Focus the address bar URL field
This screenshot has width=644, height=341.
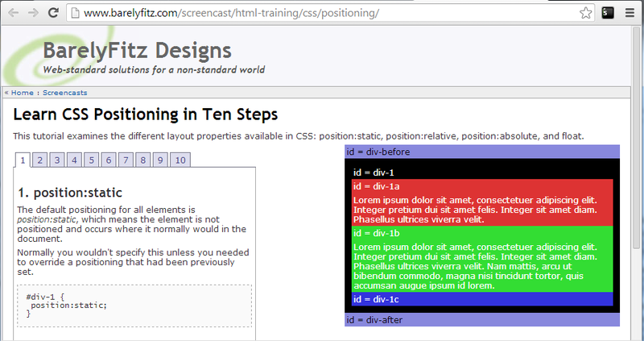pos(331,13)
